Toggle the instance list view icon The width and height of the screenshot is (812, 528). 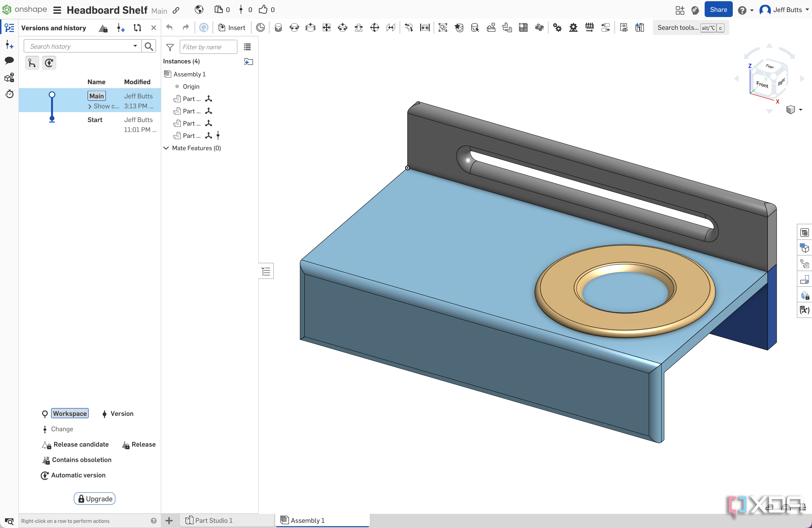click(247, 47)
